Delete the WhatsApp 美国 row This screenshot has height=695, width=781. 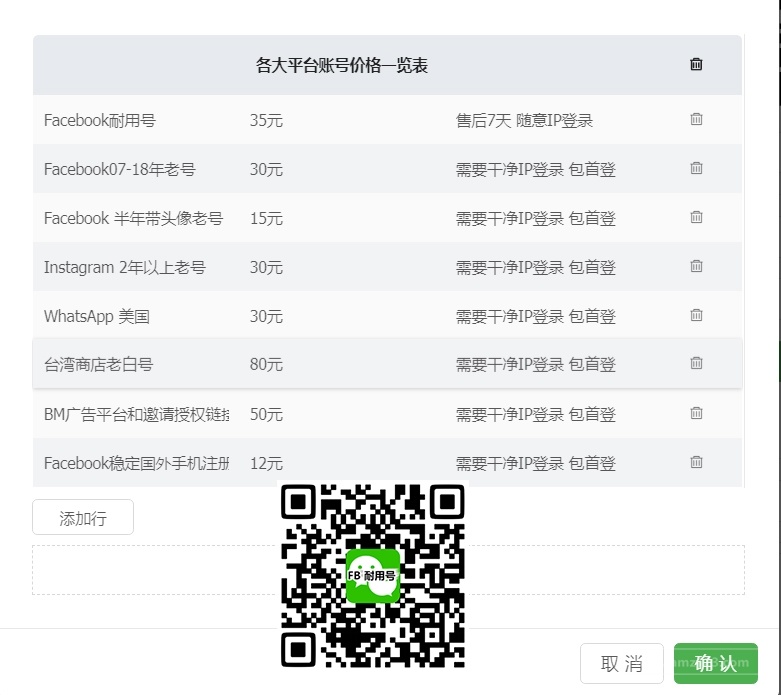click(696, 315)
